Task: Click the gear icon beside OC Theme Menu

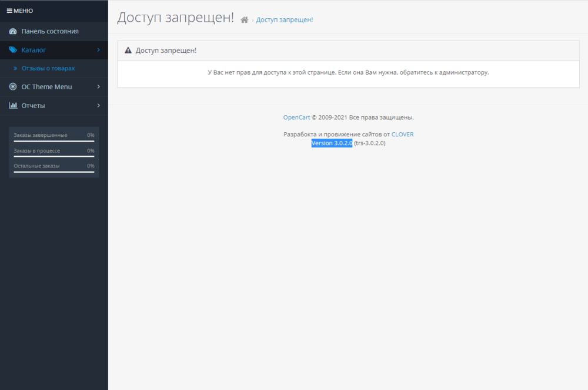Action: [x=13, y=87]
